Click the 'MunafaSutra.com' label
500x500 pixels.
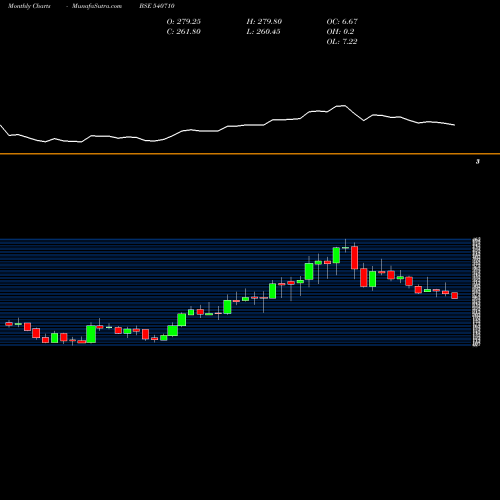click(x=97, y=6)
